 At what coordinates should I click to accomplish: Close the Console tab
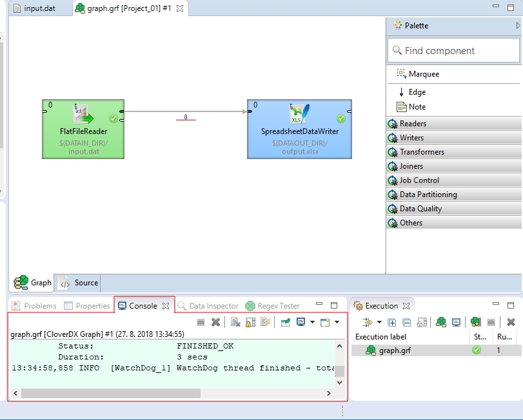click(166, 306)
